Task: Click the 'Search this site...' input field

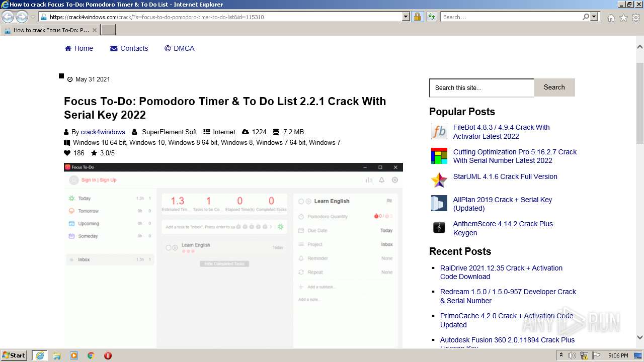Action: pyautogui.click(x=481, y=87)
